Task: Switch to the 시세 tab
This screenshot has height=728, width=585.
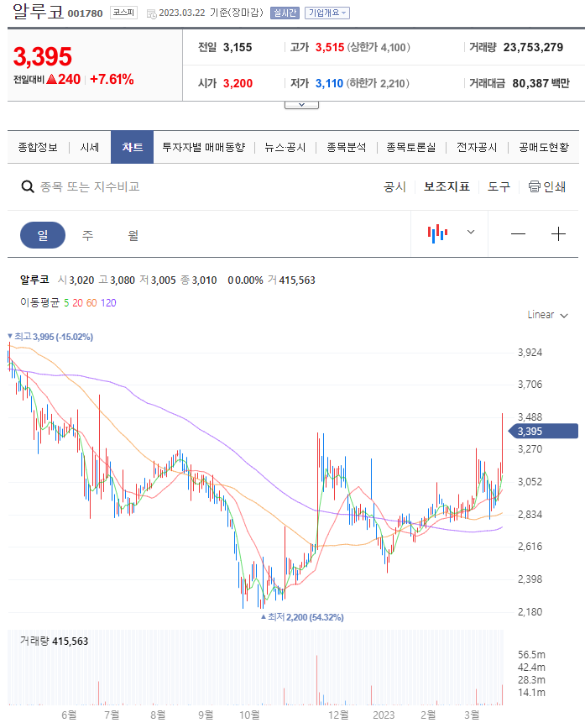Action: pos(90,147)
